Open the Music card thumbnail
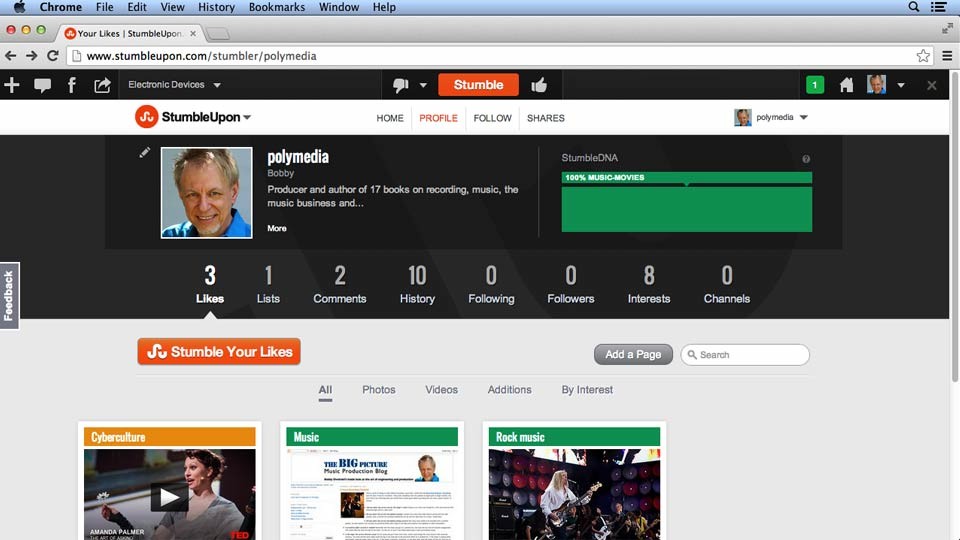This screenshot has width=960, height=540. 372,494
